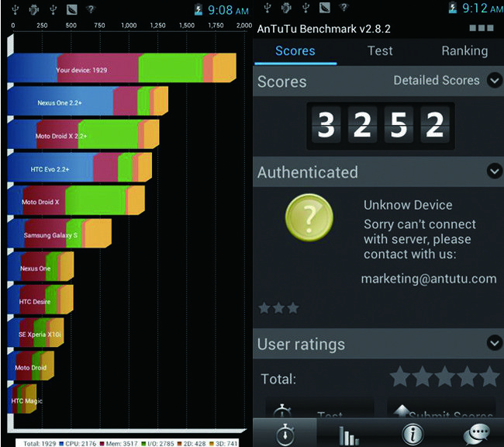Open the stopwatch Test icon in bottom bar
This screenshot has width=504, height=447.
(x=285, y=434)
